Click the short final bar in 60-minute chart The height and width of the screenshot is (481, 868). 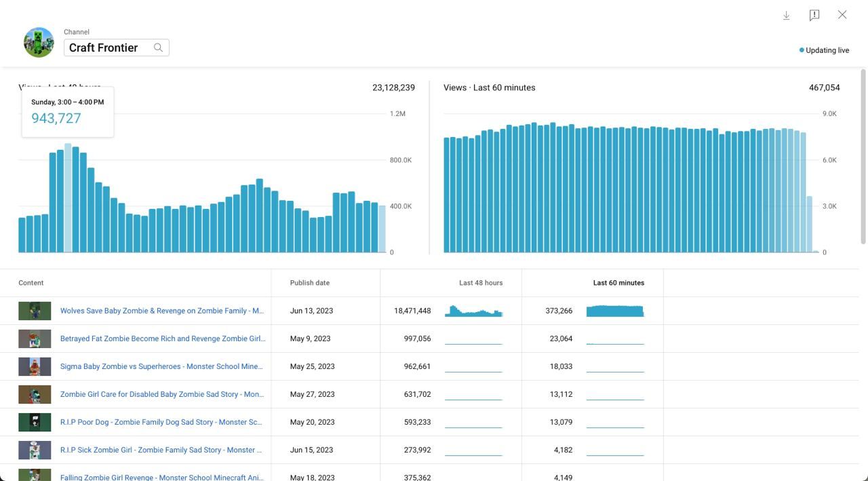[809, 225]
